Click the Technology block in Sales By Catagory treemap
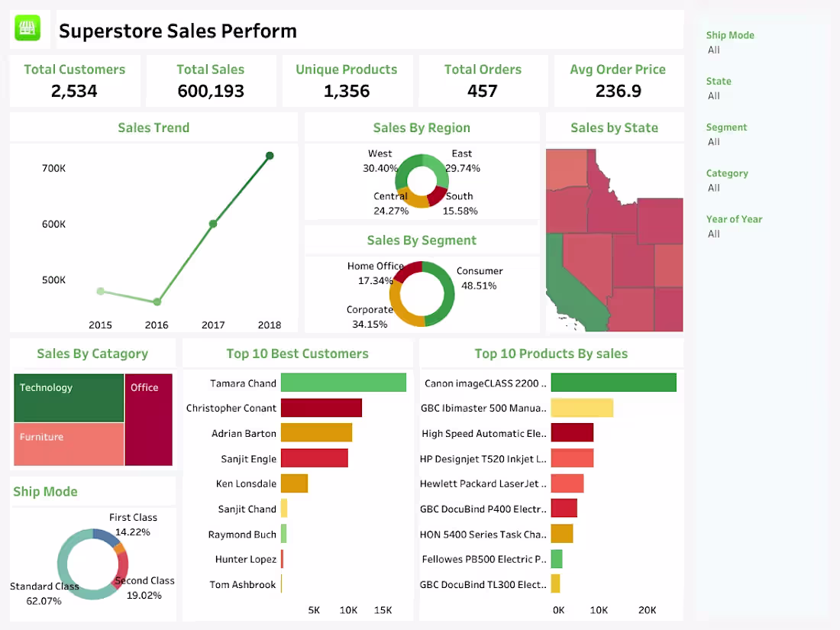Viewport: 840px width, 630px height. click(x=68, y=397)
